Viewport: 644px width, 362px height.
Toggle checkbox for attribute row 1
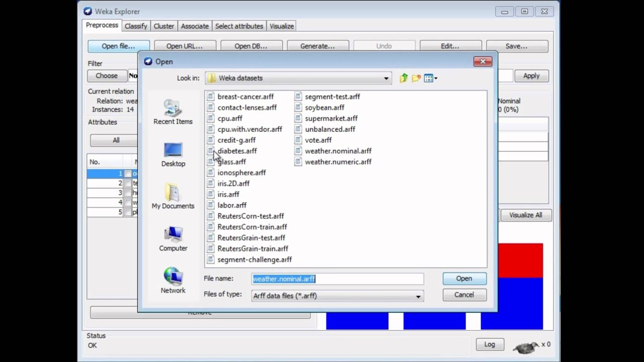pos(128,174)
